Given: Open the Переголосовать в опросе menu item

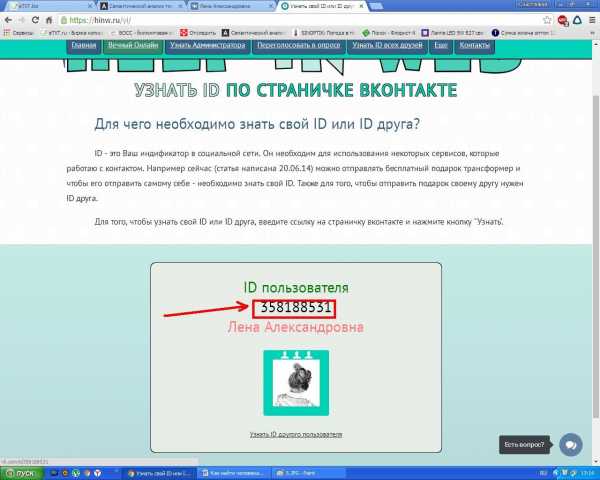Looking at the screenshot, I should click(x=298, y=45).
